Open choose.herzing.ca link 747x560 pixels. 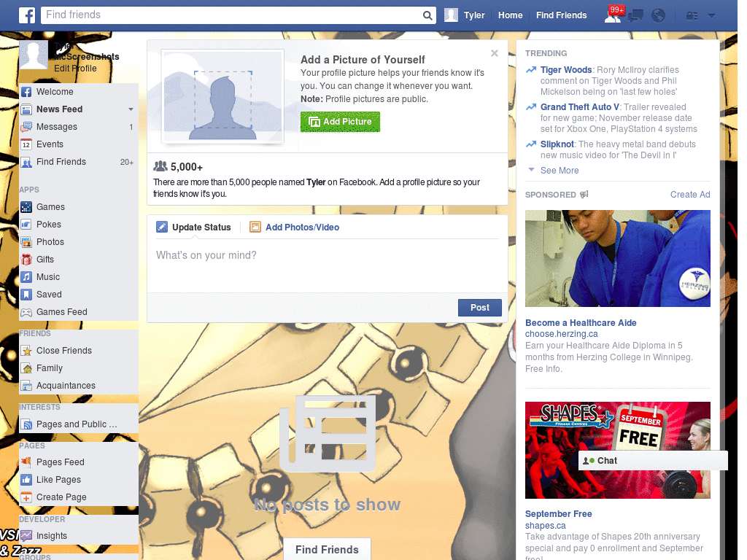coord(561,334)
